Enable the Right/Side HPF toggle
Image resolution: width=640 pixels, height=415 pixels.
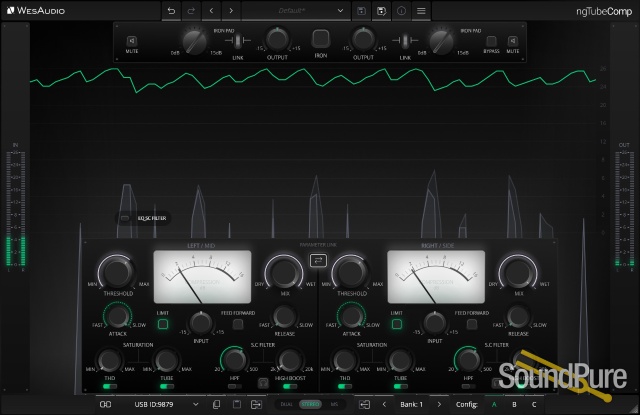(468, 386)
